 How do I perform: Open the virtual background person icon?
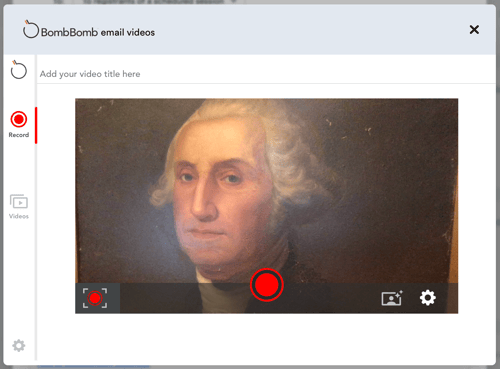coord(392,298)
